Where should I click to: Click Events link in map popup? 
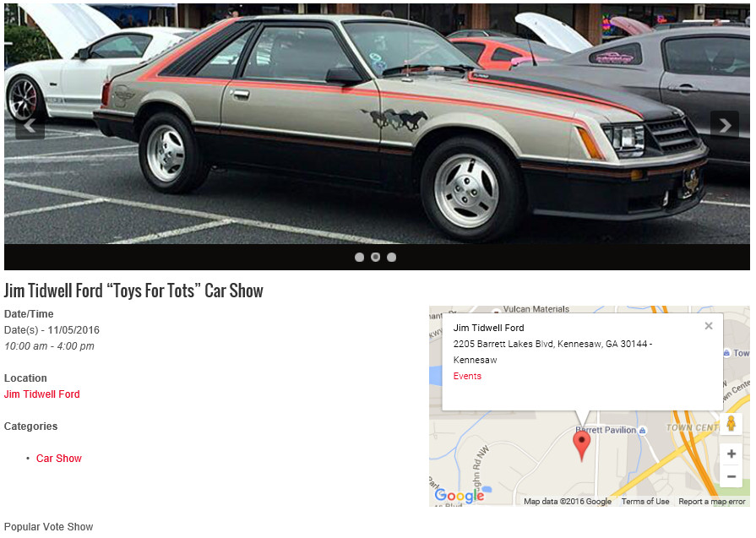tap(467, 376)
